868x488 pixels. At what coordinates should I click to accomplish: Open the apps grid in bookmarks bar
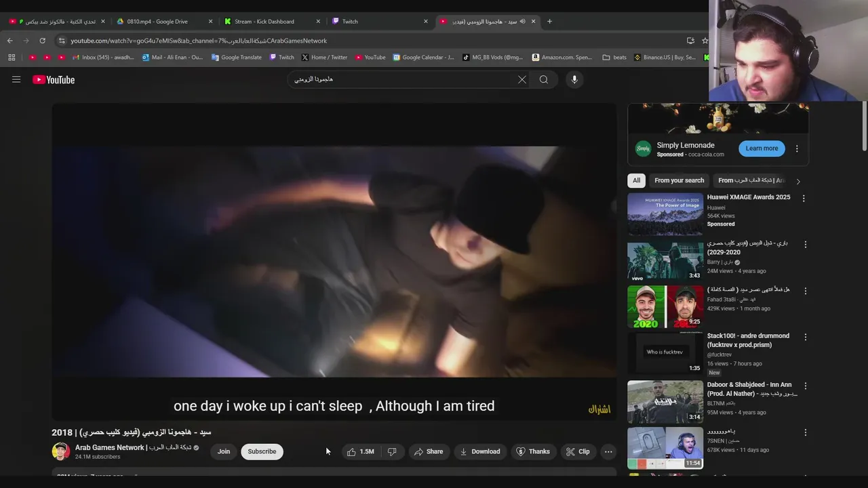(12, 58)
